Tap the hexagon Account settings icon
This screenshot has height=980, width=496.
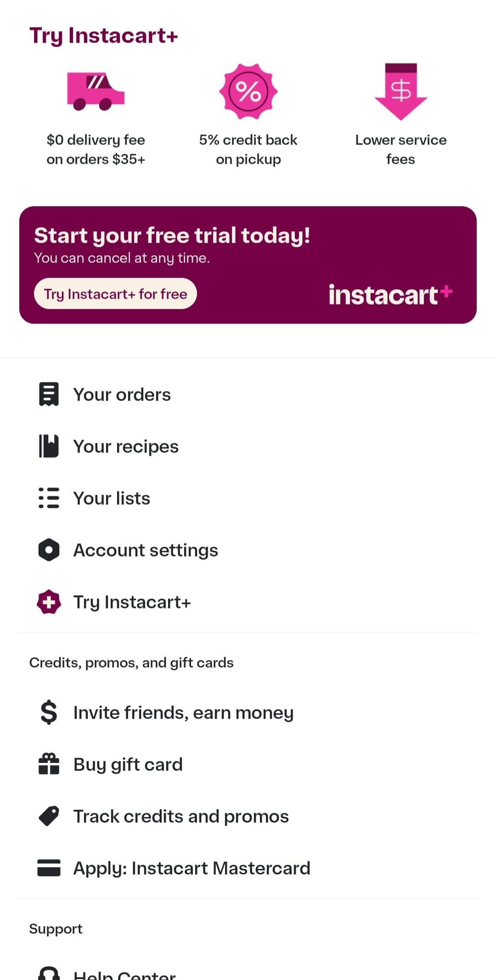tap(49, 550)
